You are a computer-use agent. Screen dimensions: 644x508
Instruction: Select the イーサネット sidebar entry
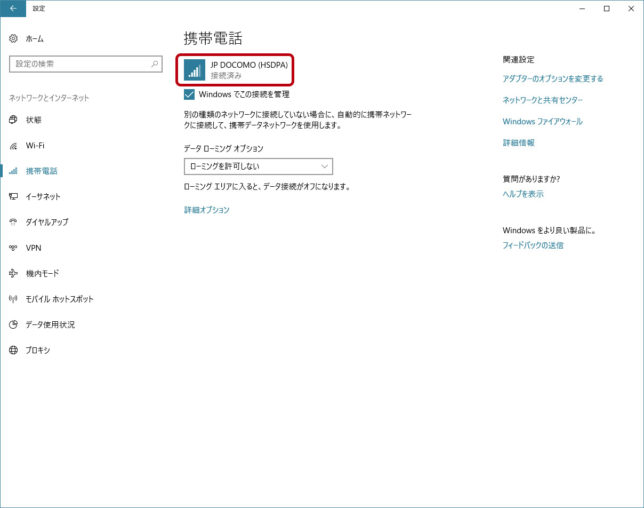43,196
